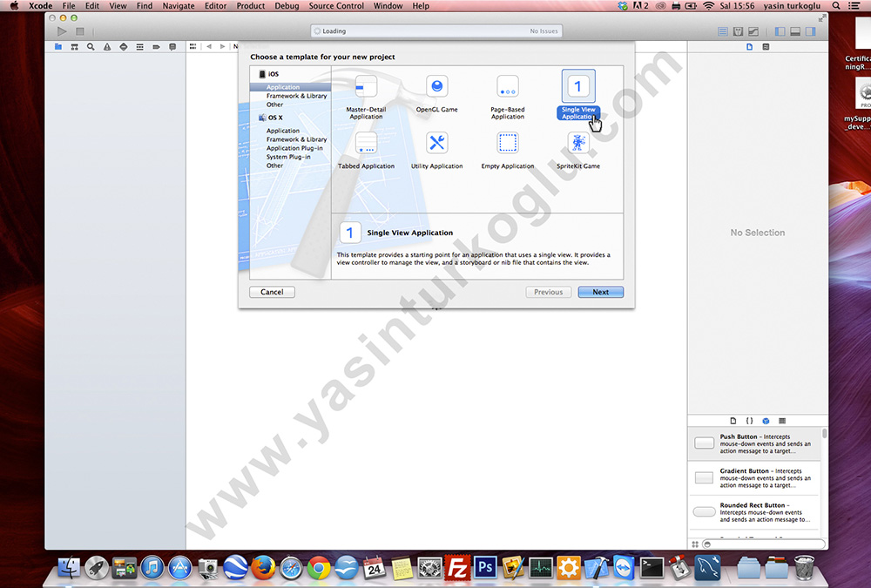The width and height of the screenshot is (871, 588).
Task: Select the Gradient Button library item
Action: pyautogui.click(x=753, y=478)
